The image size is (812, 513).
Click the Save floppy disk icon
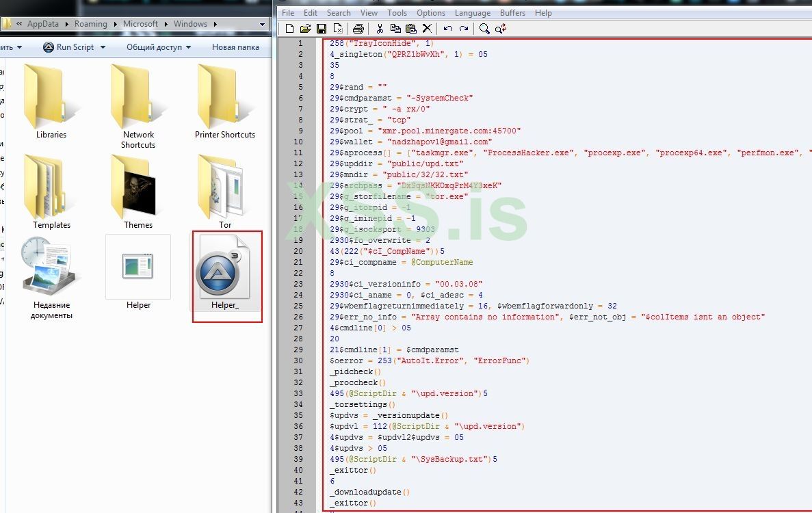click(x=322, y=29)
